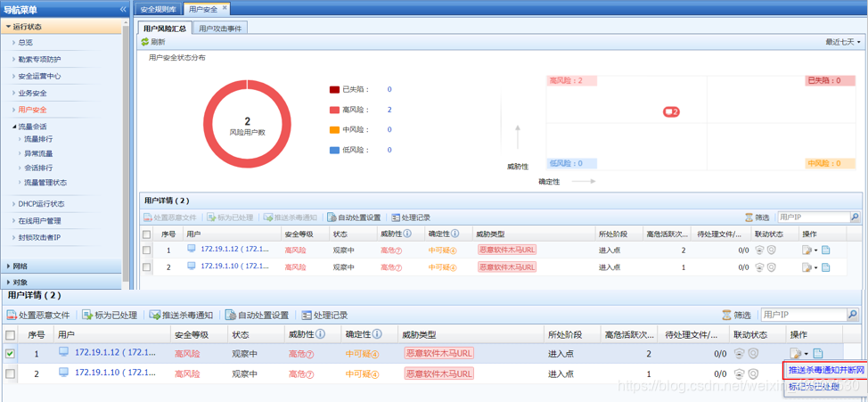Open the 最近七天 time range dropdown

842,42
